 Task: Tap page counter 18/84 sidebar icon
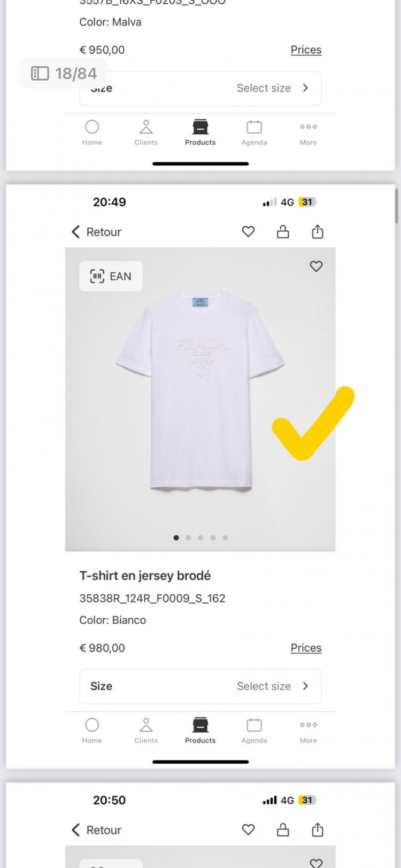40,73
